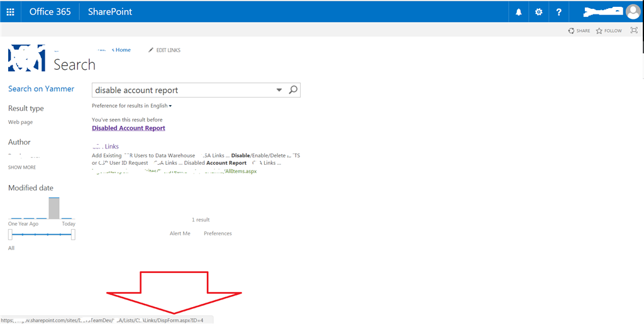Open search Preferences link
Screen dimensions: 644x324
[218, 233]
